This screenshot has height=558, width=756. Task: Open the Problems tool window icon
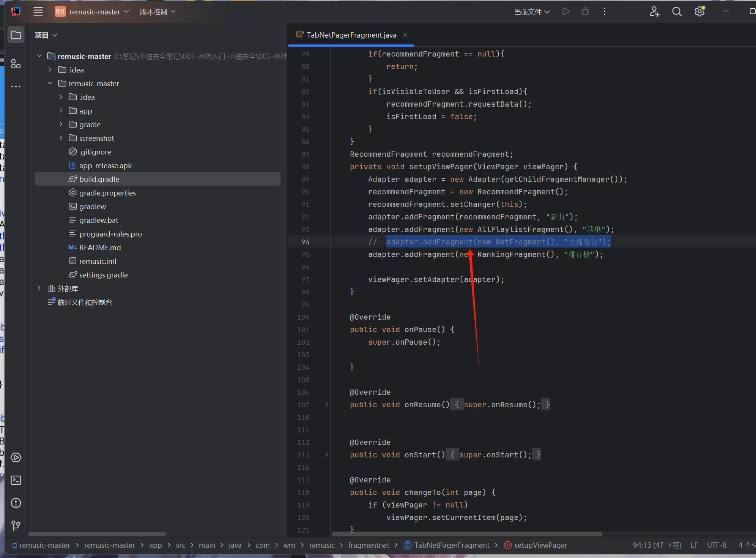(x=16, y=503)
